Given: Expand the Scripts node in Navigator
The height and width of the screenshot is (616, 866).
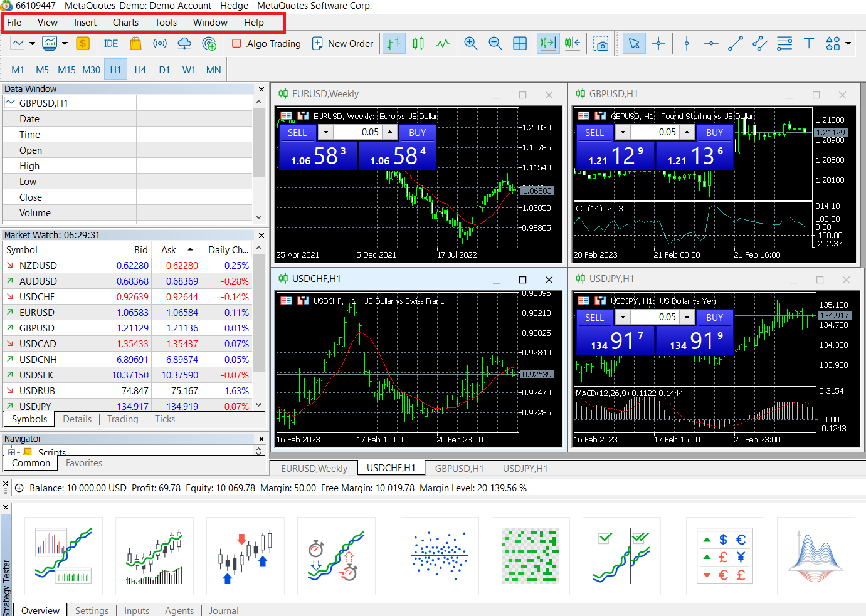Looking at the screenshot, I should click(x=11, y=452).
